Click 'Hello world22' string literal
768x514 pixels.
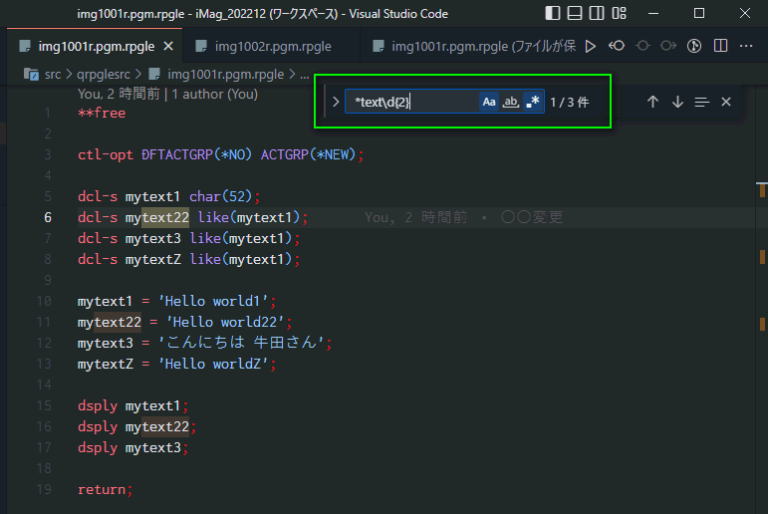(x=225, y=322)
